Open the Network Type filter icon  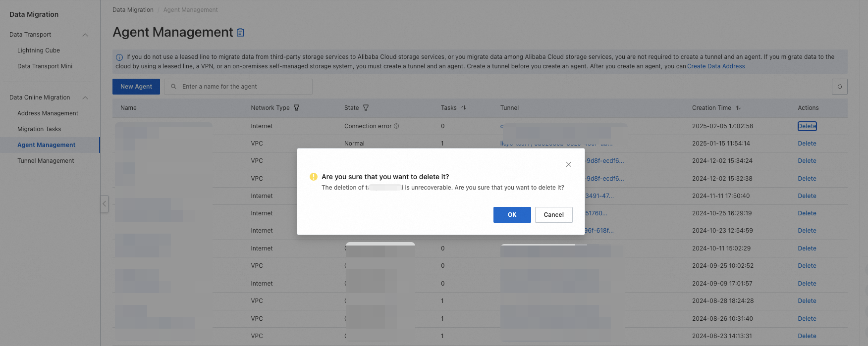pos(297,108)
